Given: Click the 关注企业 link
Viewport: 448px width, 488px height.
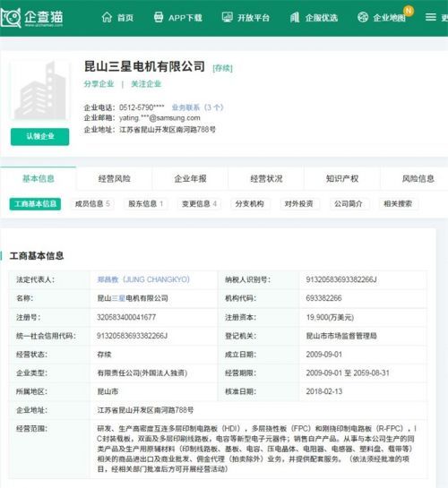Looking at the screenshot, I should point(146,84).
